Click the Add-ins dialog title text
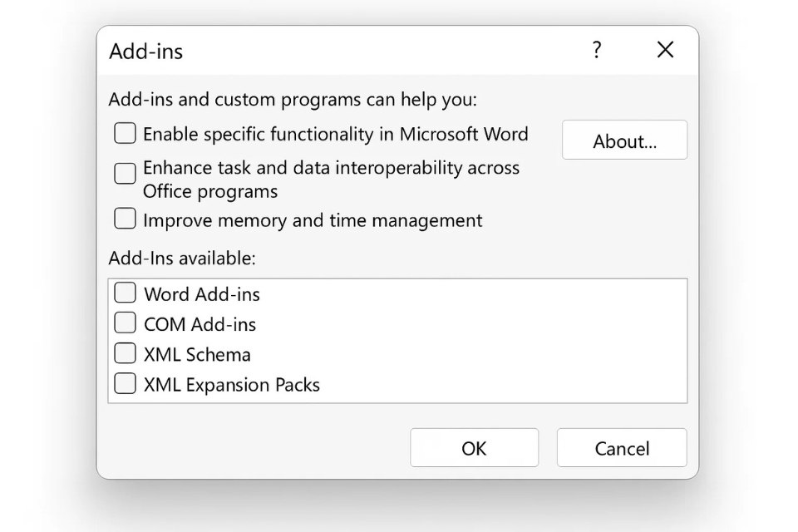 click(x=146, y=52)
